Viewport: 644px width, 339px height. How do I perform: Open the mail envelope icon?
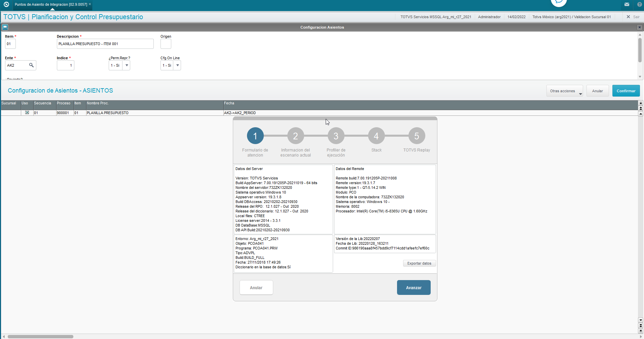coord(627,4)
